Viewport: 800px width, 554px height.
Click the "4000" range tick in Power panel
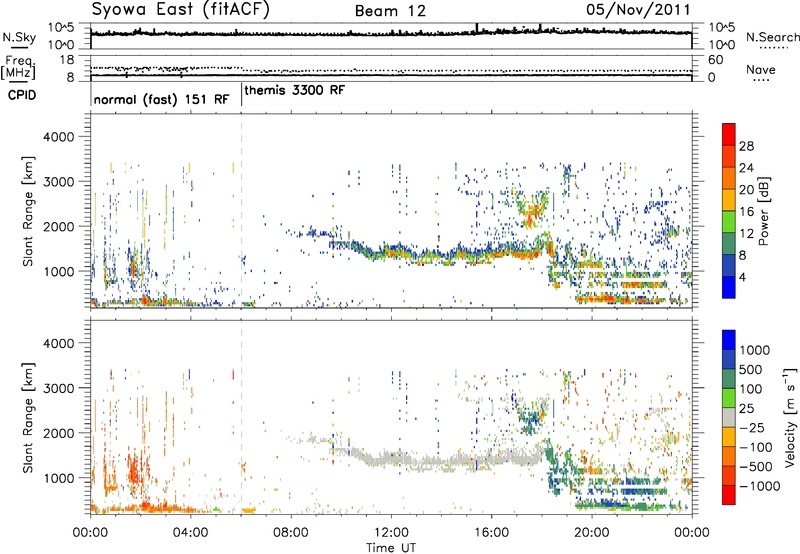[x=58, y=136]
